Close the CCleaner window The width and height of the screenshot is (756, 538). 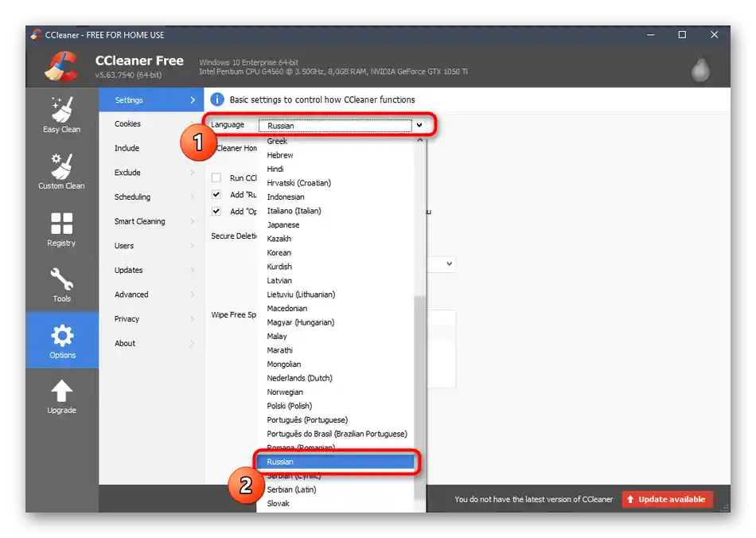(714, 35)
